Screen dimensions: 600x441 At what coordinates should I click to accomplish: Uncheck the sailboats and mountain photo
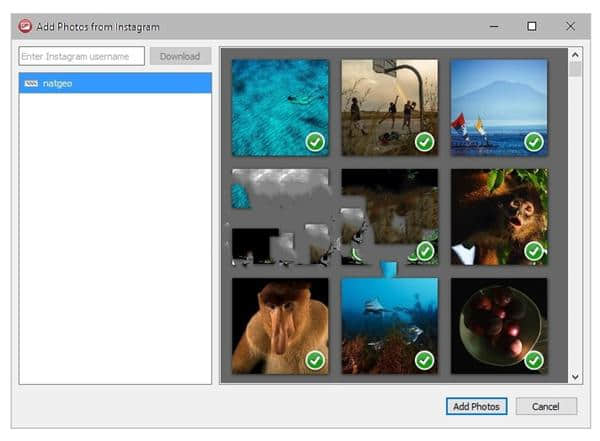coord(533,142)
